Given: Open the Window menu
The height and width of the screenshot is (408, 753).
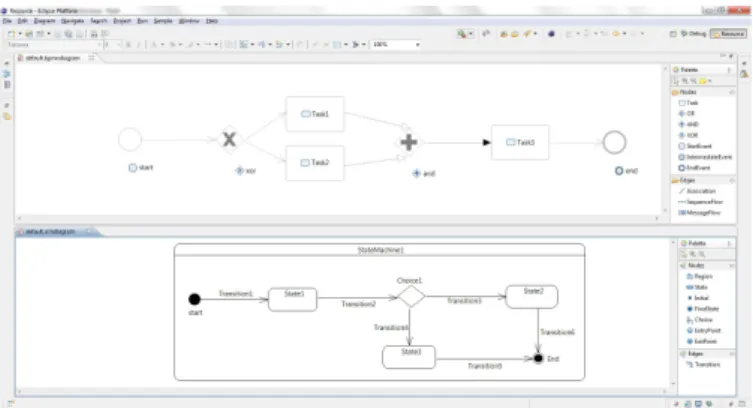Looking at the screenshot, I should (189, 21).
